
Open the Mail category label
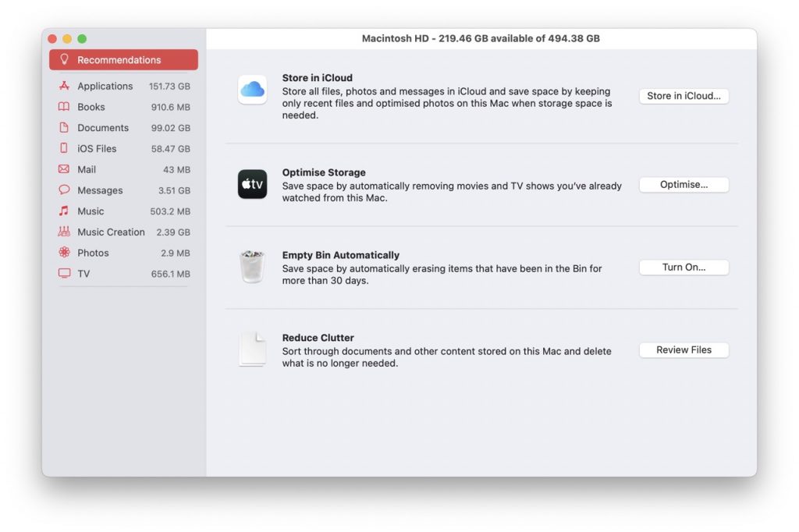(x=87, y=170)
